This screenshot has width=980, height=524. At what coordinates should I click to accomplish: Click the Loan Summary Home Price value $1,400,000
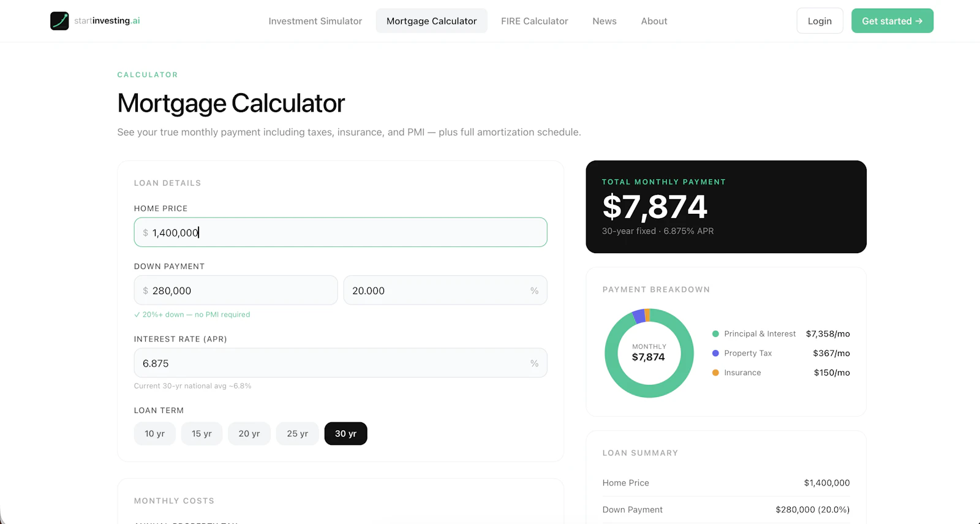pyautogui.click(x=827, y=483)
